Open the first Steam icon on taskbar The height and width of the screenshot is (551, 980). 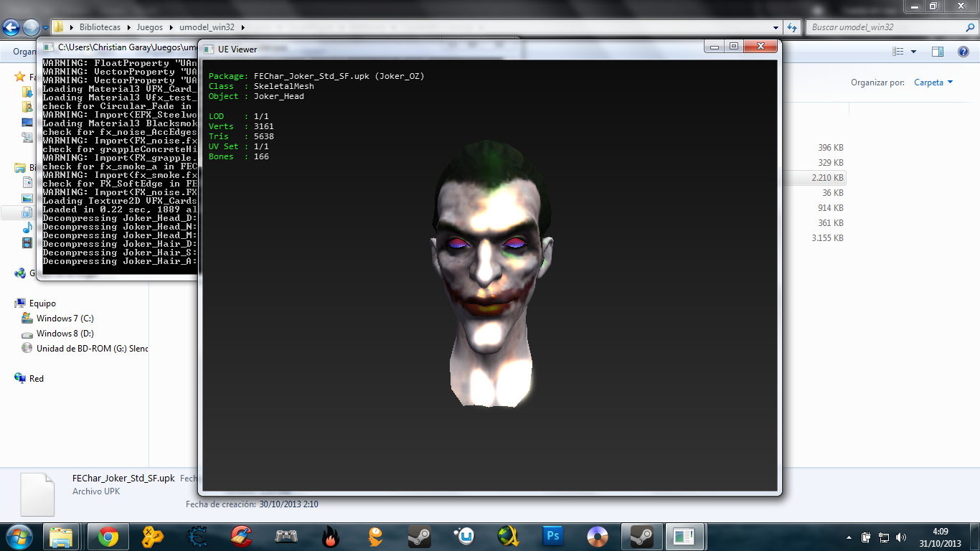(420, 537)
